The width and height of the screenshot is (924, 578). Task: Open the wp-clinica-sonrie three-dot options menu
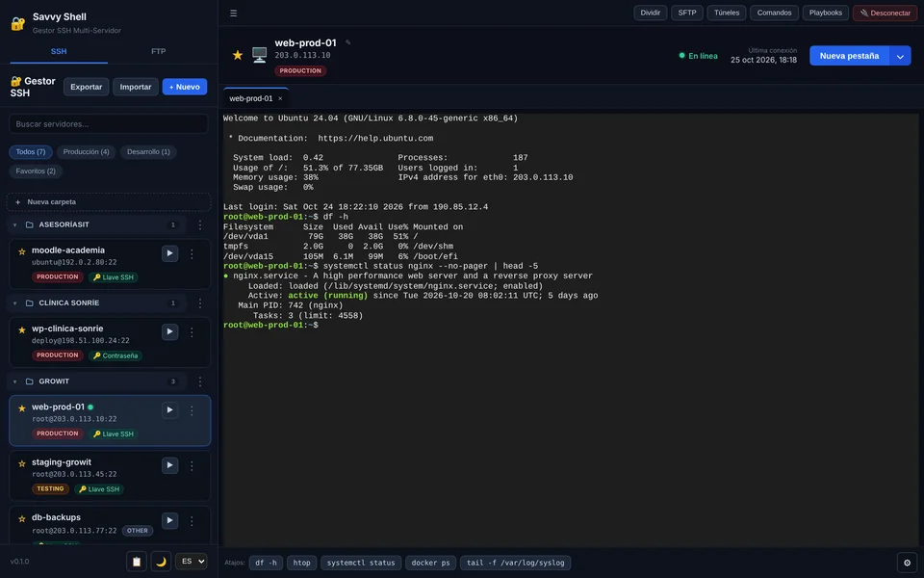[192, 332]
